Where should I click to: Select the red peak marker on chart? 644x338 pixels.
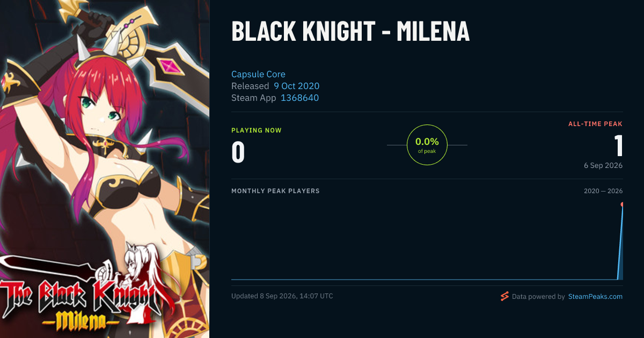tap(622, 204)
